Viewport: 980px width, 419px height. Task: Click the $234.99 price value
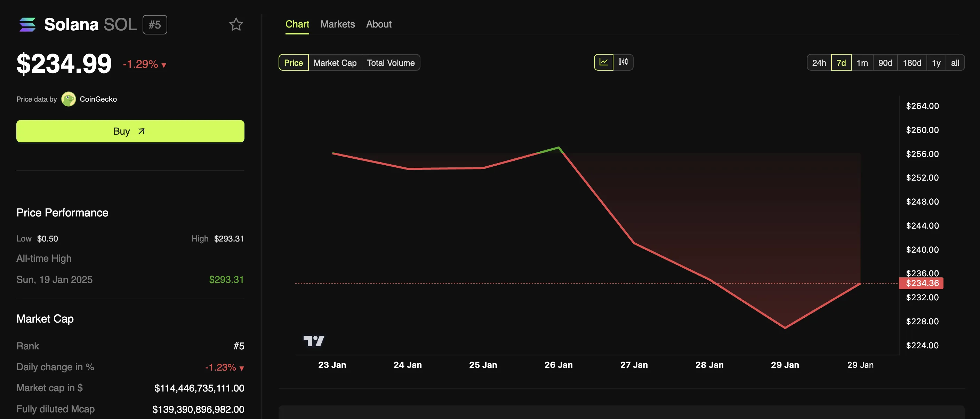(64, 63)
